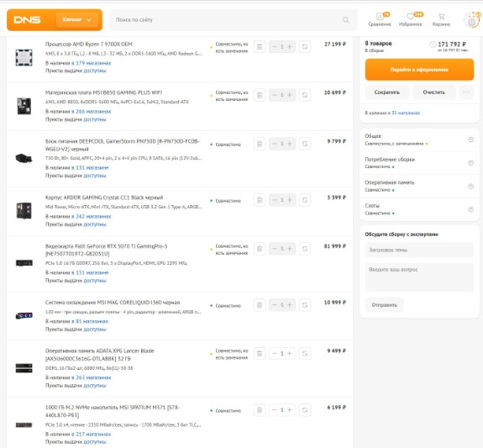Replace the MSI B850 GAMING PLUS motherboard
Screen dimensions: 483x448
click(305, 95)
